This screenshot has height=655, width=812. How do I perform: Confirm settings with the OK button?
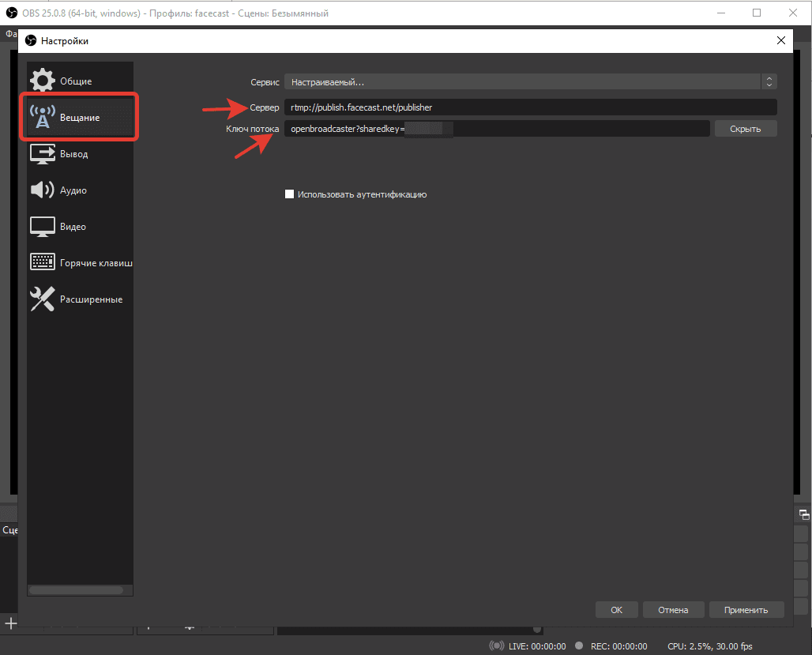tap(616, 610)
